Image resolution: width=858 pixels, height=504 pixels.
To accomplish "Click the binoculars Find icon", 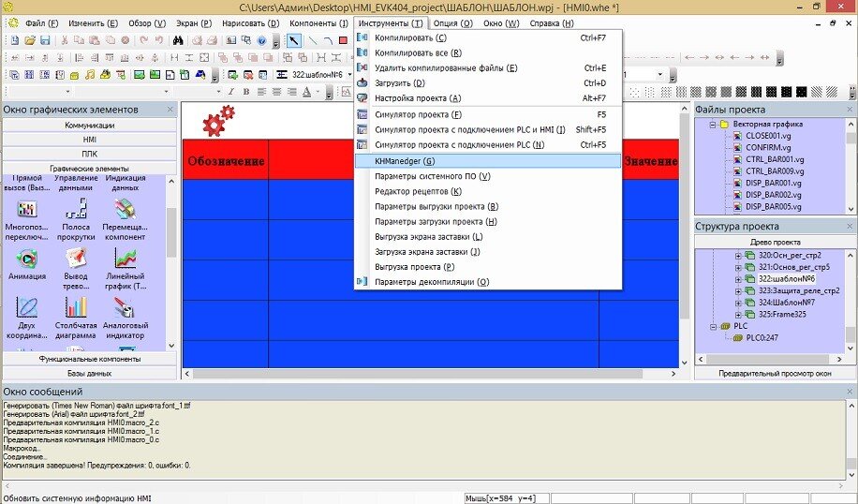I will point(178,40).
